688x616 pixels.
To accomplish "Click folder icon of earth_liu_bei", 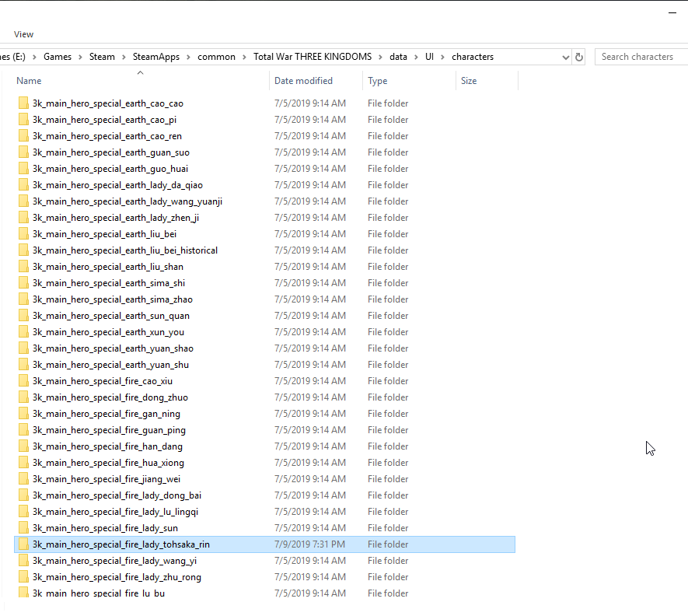I will (x=23, y=234).
